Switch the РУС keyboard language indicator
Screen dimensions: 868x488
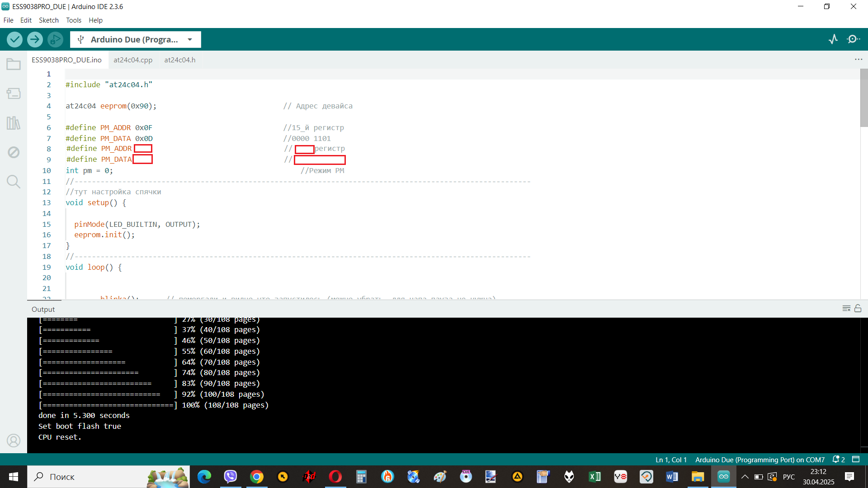pyautogui.click(x=789, y=477)
